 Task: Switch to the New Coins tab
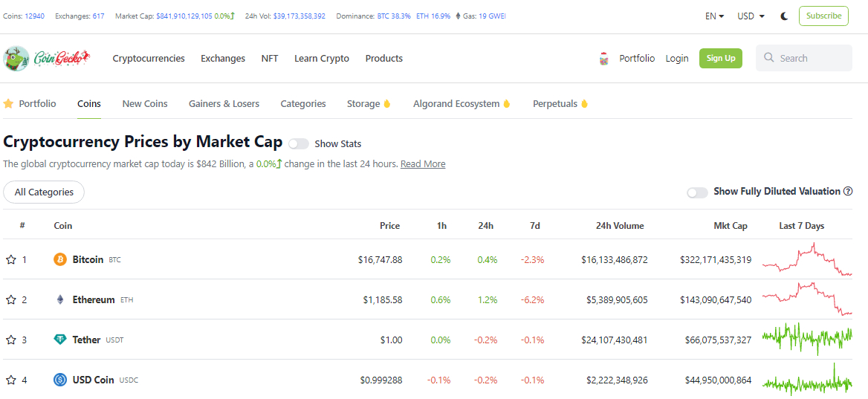145,103
